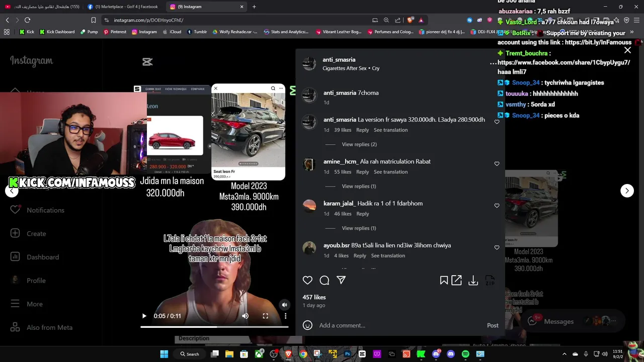Switch to Marketplace - Golf 4 Facebook tab
This screenshot has width=644, height=362.
click(x=123, y=7)
